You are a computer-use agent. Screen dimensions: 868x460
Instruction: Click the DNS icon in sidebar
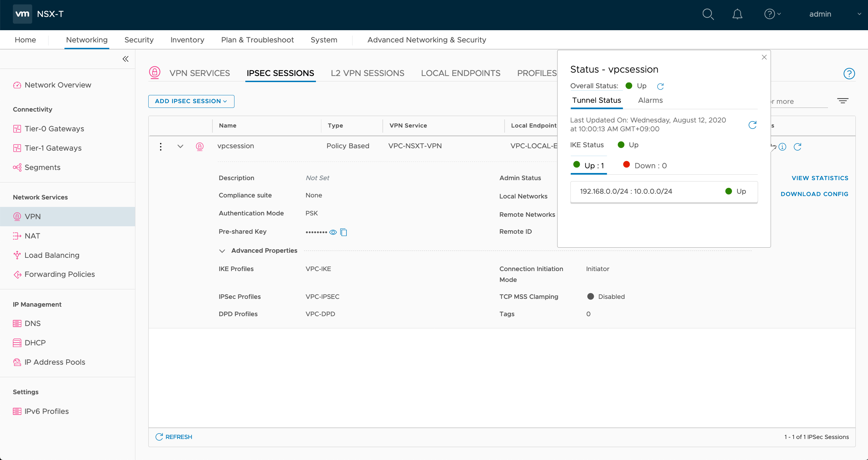point(17,324)
